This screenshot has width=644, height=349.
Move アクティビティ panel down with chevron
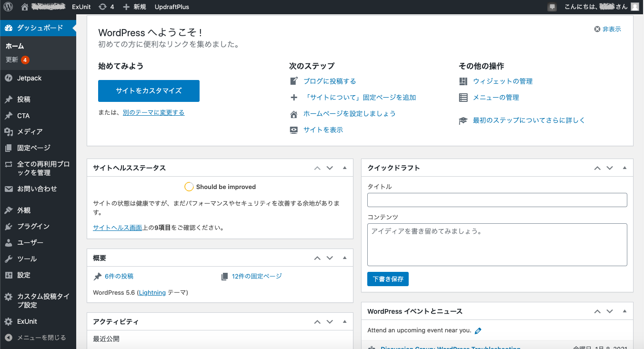[330, 322]
